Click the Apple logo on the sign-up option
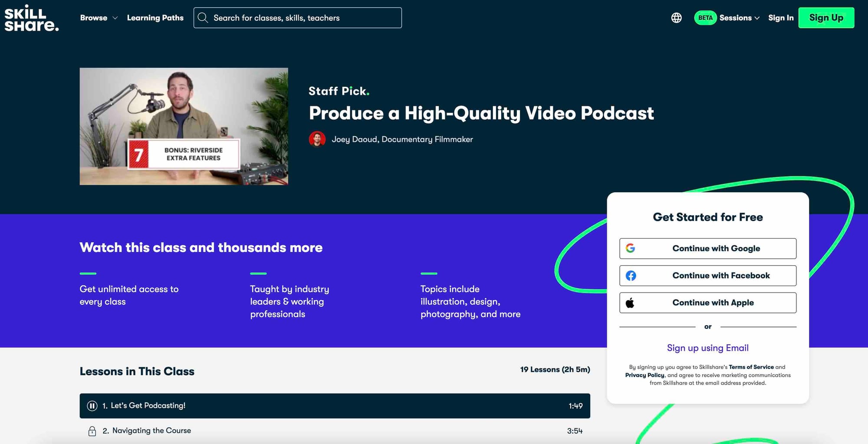 point(631,303)
